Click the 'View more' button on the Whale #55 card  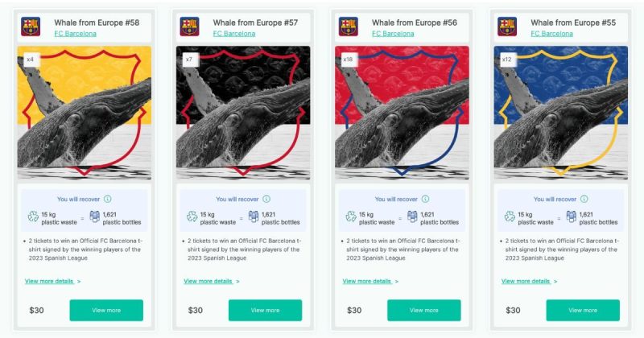583,310
